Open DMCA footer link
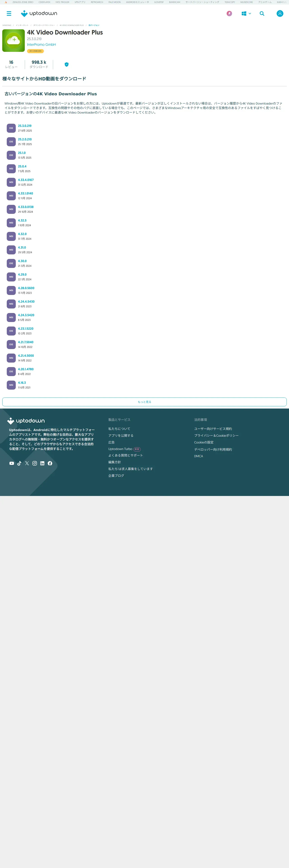289x868 pixels. click(199, 456)
